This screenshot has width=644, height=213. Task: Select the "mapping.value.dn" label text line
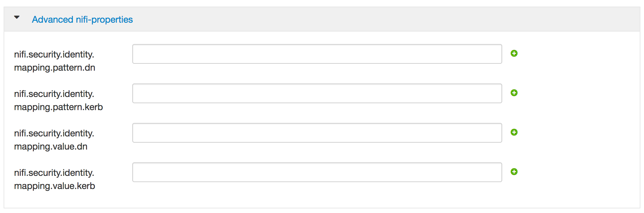pos(51,147)
